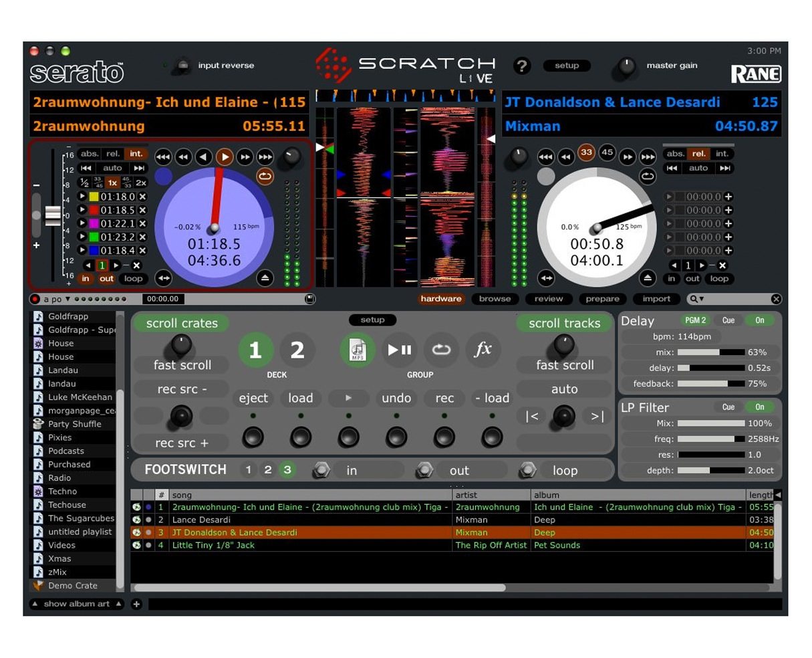This screenshot has height=658, width=812.
Task: Save the recording with the disk icon
Action: 310,299
